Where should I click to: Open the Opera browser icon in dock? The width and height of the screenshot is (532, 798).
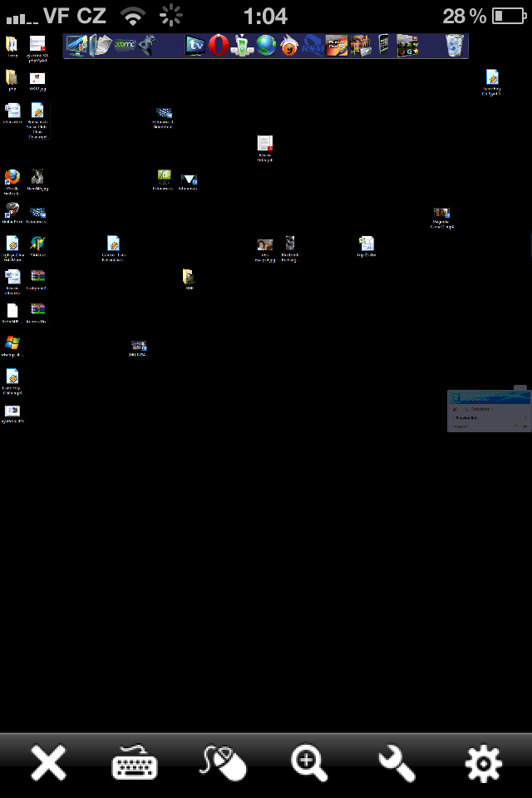[219, 45]
